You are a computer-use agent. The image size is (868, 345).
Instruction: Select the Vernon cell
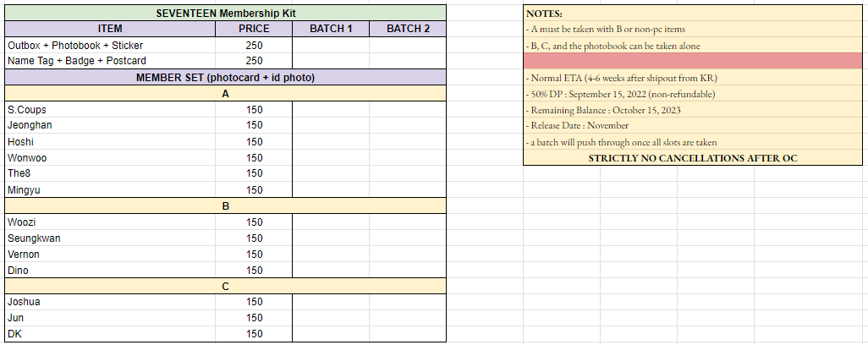[x=110, y=254]
